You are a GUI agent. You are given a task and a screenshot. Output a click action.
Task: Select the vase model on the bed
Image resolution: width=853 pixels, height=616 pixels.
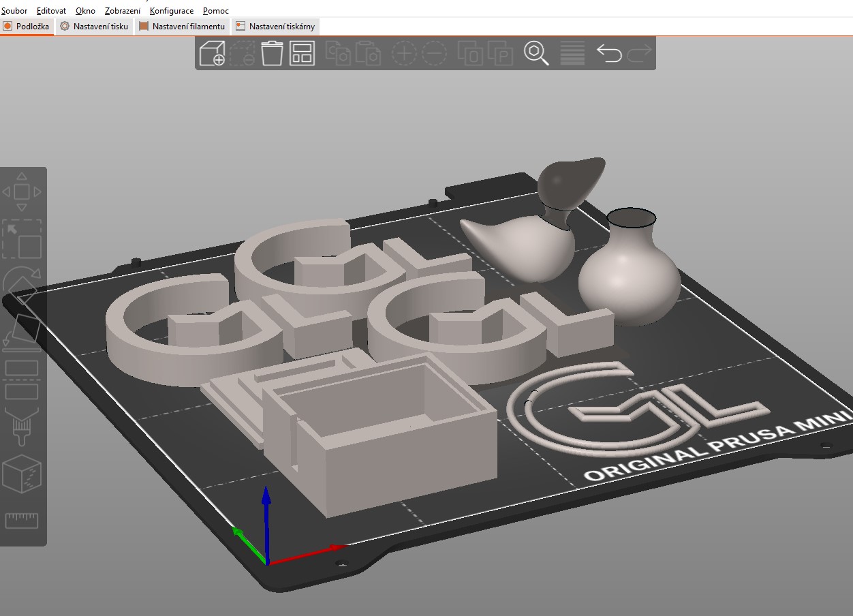pyautogui.click(x=629, y=273)
